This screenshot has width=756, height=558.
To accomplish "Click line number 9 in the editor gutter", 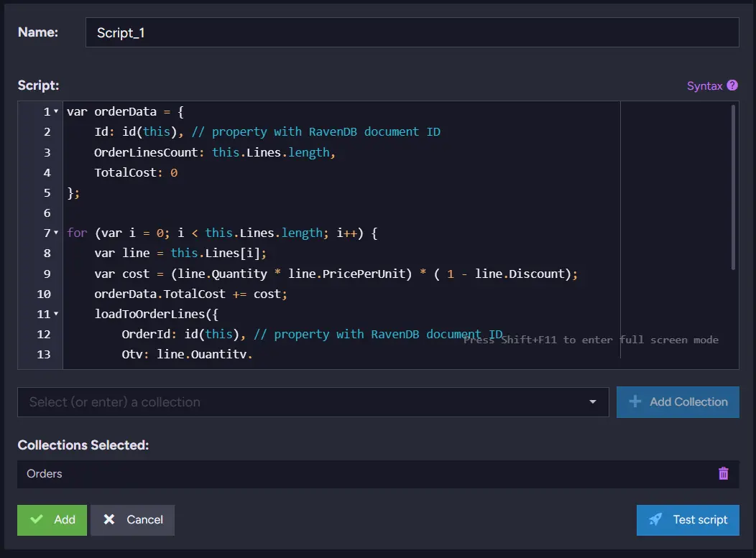I will coord(47,274).
